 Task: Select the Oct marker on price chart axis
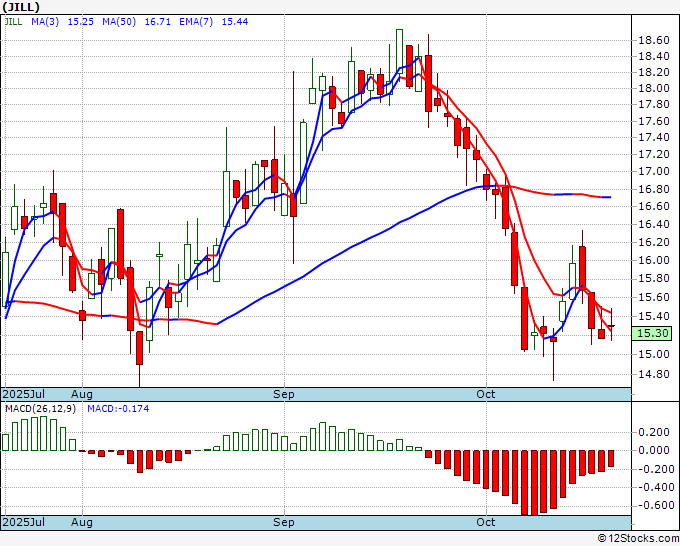click(x=486, y=394)
